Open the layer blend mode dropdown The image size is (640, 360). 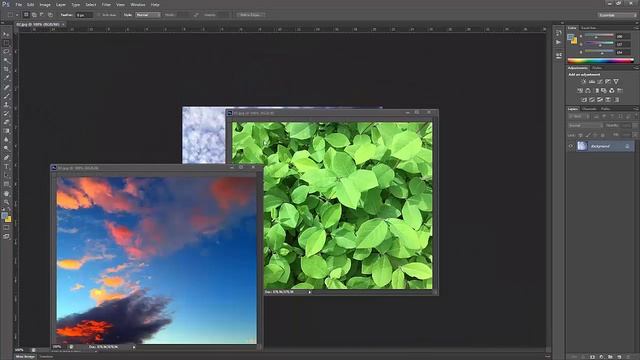tap(585, 126)
